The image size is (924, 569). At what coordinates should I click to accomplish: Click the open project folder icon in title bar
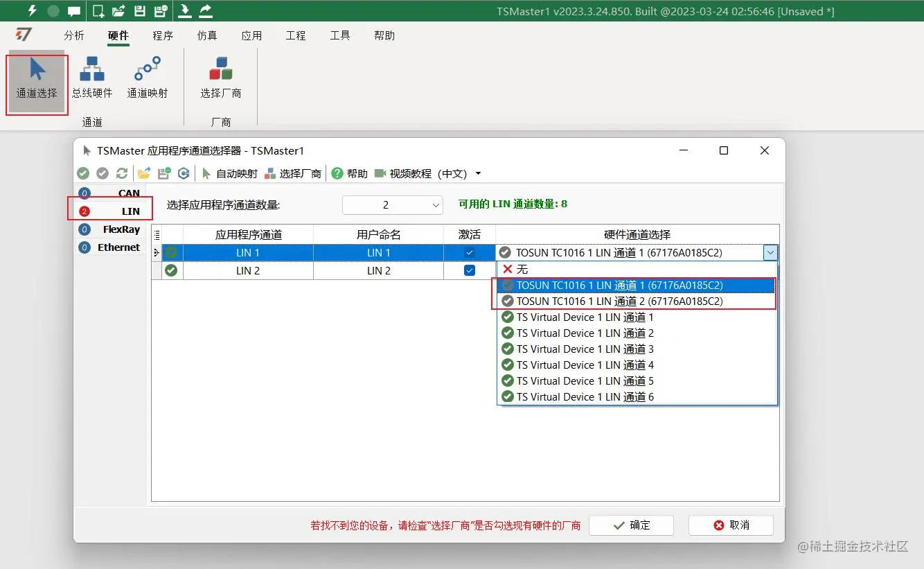pyautogui.click(x=119, y=10)
